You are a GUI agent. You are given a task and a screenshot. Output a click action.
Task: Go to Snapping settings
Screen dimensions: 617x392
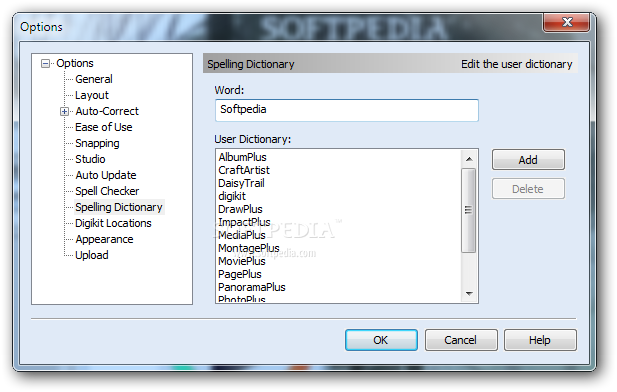click(x=97, y=143)
